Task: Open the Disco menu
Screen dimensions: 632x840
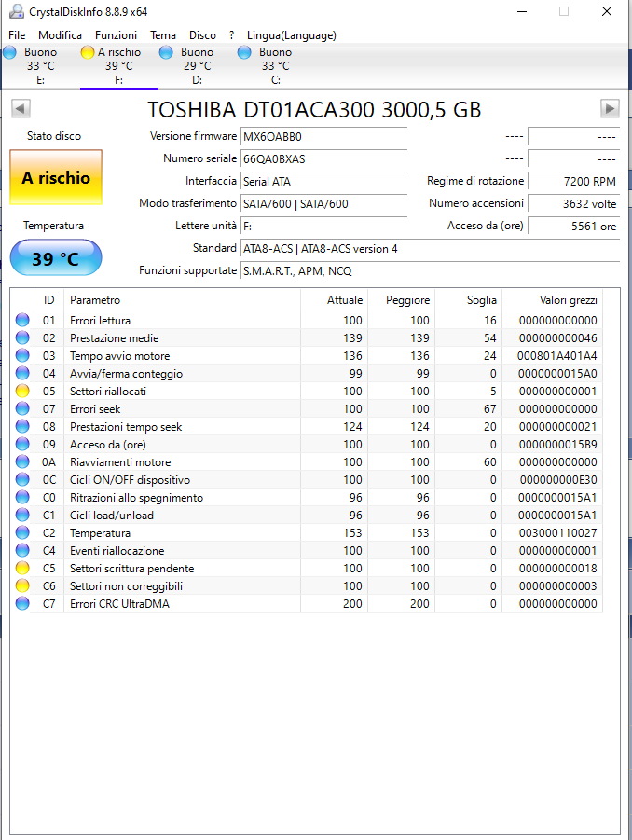Action: pos(202,35)
